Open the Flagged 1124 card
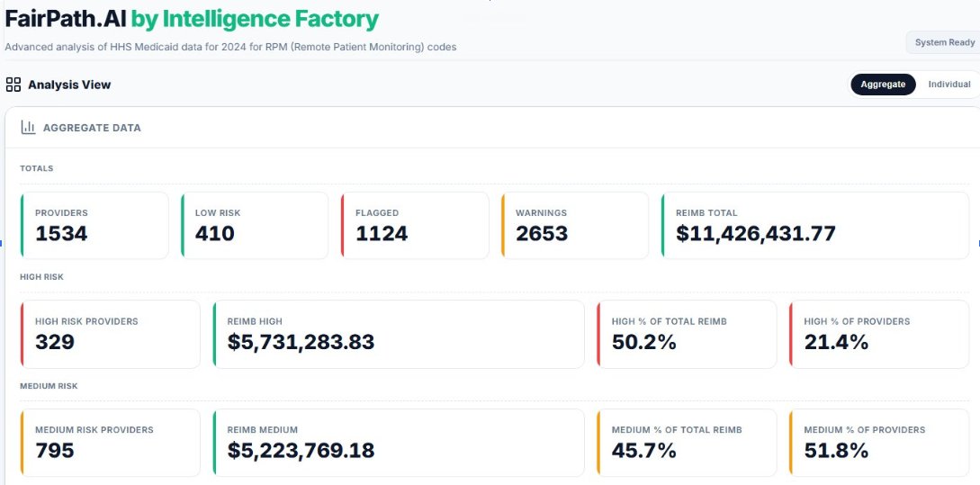Viewport: 980px width, 485px height. (x=415, y=225)
